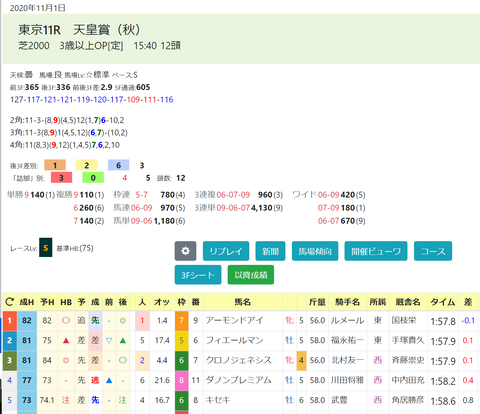
Task: Click the orange swatch labeled 1 in 後3F差別
Action: 55,165
